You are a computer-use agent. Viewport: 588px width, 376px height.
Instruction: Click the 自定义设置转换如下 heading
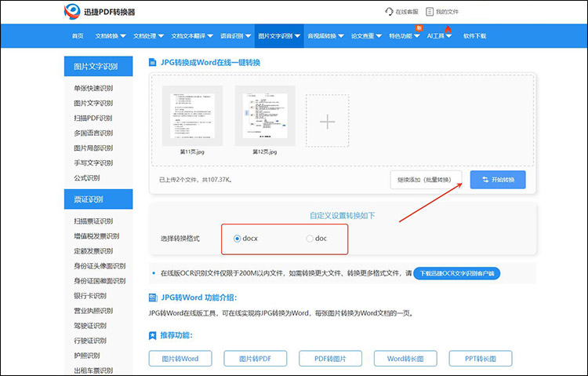click(x=342, y=216)
